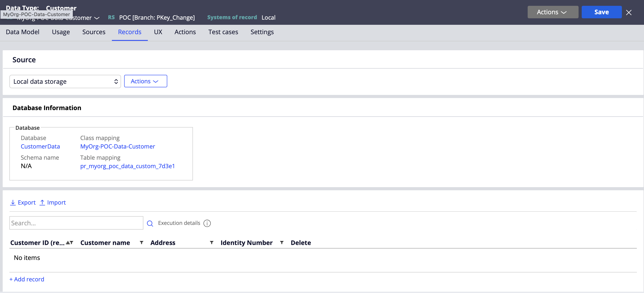This screenshot has width=644, height=293.
Task: Open the pr_myorg_poc_data_custom_7d3e1 table mapping
Action: tap(127, 166)
